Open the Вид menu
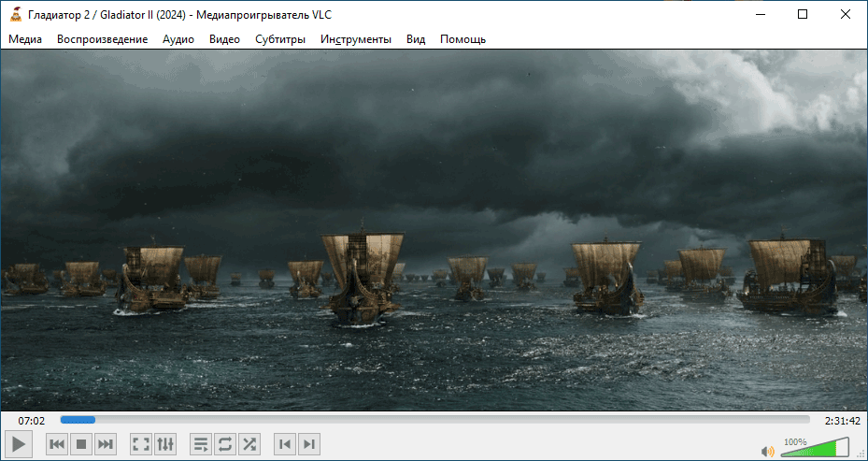 [416, 39]
